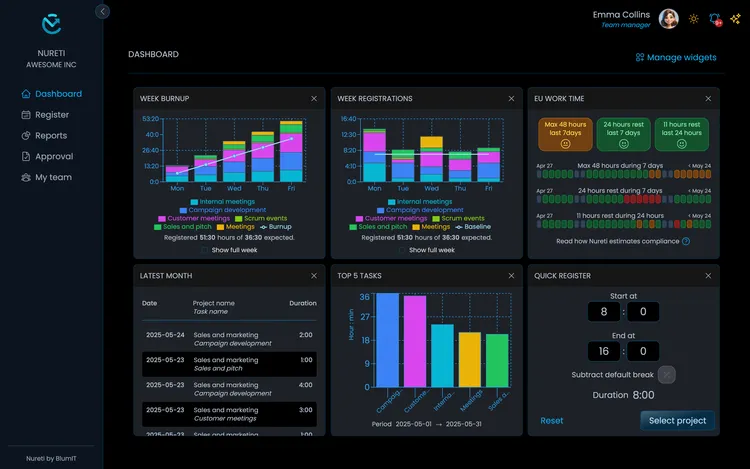Open the Register page in sidebar
The height and width of the screenshot is (469, 750).
[x=52, y=115]
